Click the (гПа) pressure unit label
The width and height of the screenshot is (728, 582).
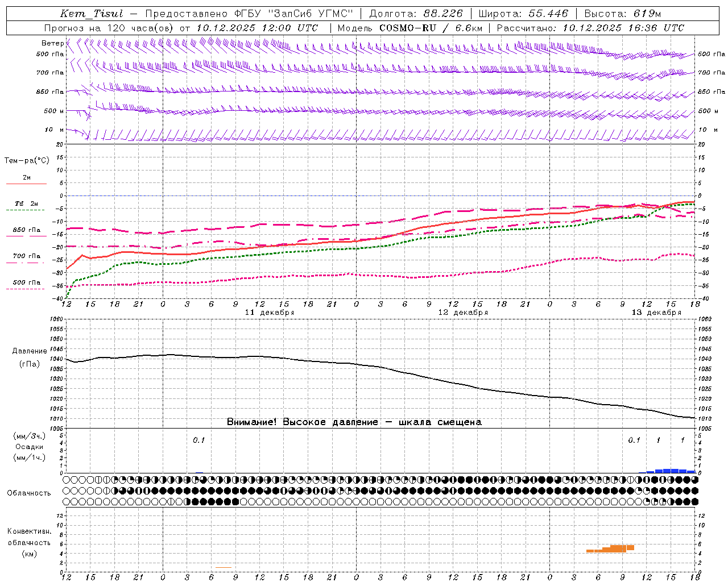(30, 364)
